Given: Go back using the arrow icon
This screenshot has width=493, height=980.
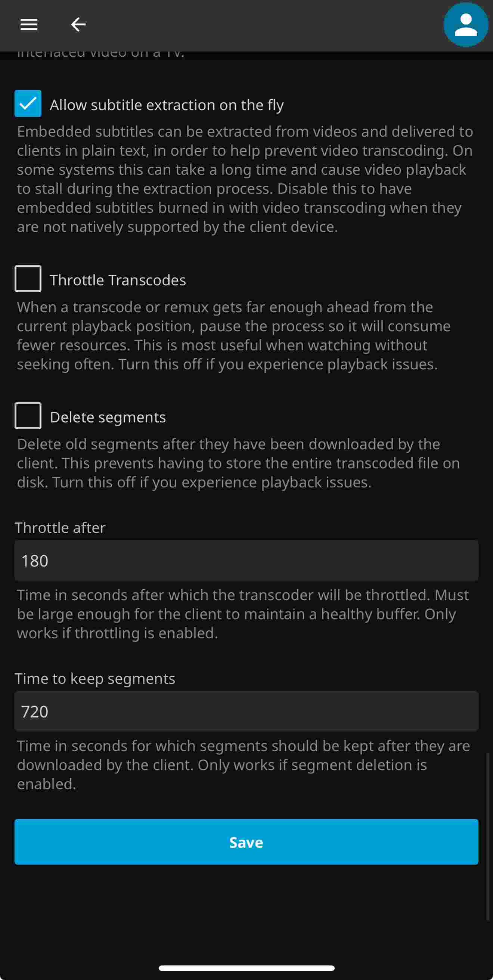Looking at the screenshot, I should (x=78, y=25).
